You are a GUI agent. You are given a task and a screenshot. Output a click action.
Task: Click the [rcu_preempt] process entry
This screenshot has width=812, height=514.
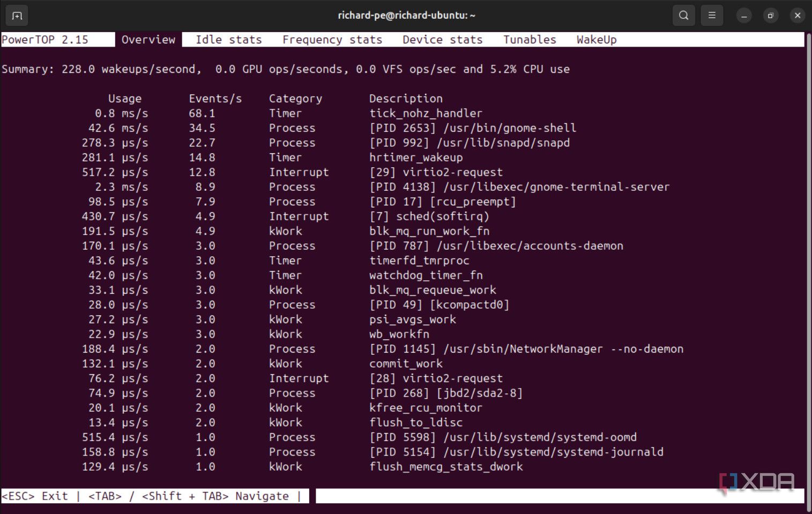point(443,202)
